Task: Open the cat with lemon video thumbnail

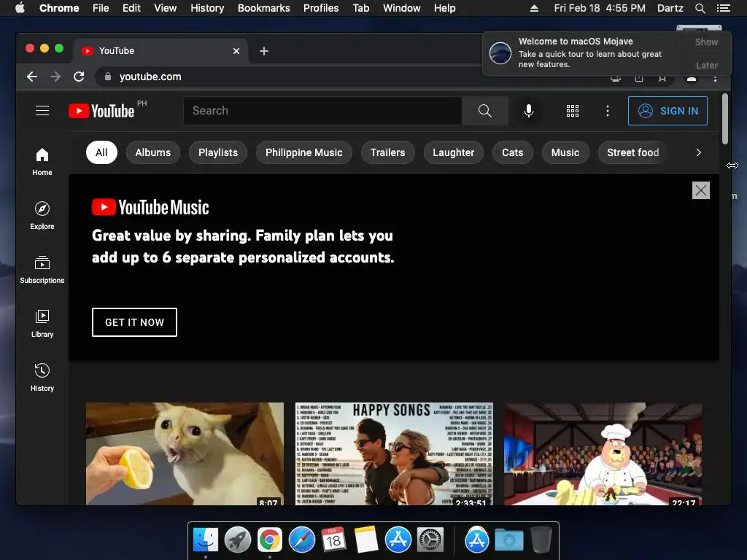Action: coord(185,454)
